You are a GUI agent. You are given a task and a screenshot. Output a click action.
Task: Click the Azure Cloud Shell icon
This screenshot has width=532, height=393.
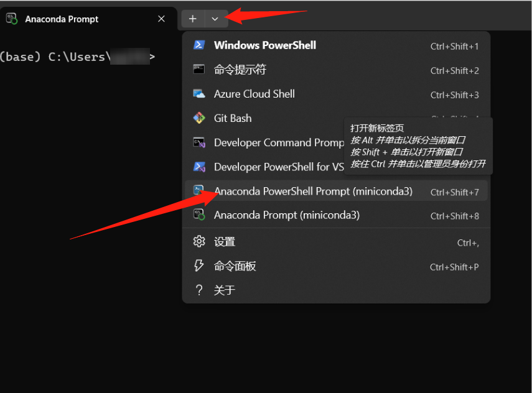pos(199,94)
